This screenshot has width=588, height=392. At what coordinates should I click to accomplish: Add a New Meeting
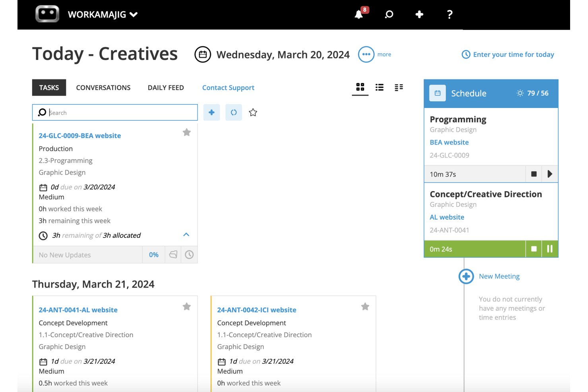[489, 276]
